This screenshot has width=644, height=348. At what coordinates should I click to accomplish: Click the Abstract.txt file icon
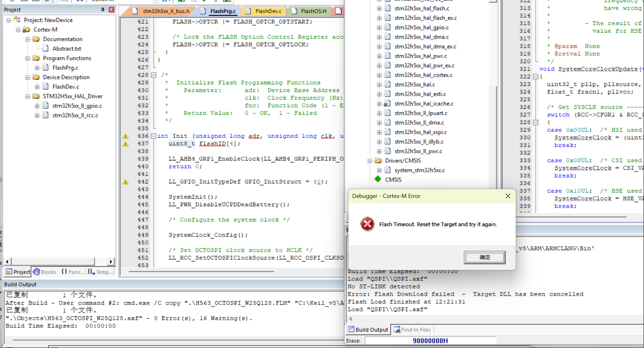[x=46, y=48]
